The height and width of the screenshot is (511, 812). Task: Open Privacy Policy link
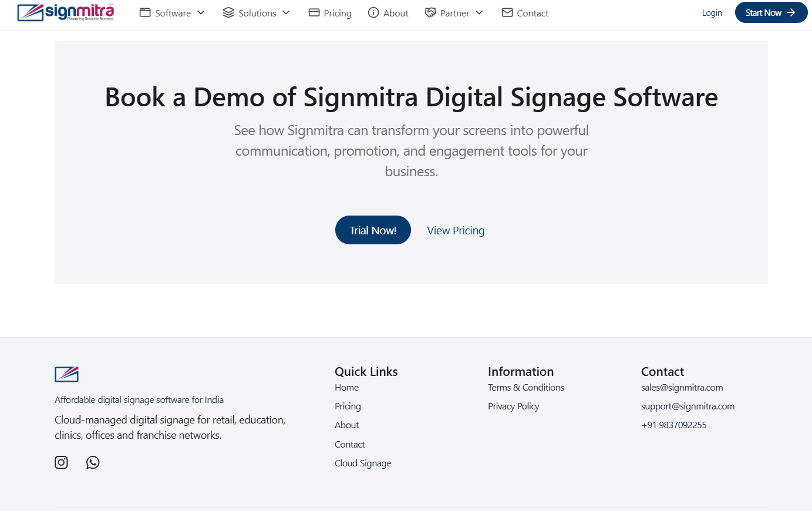click(513, 406)
